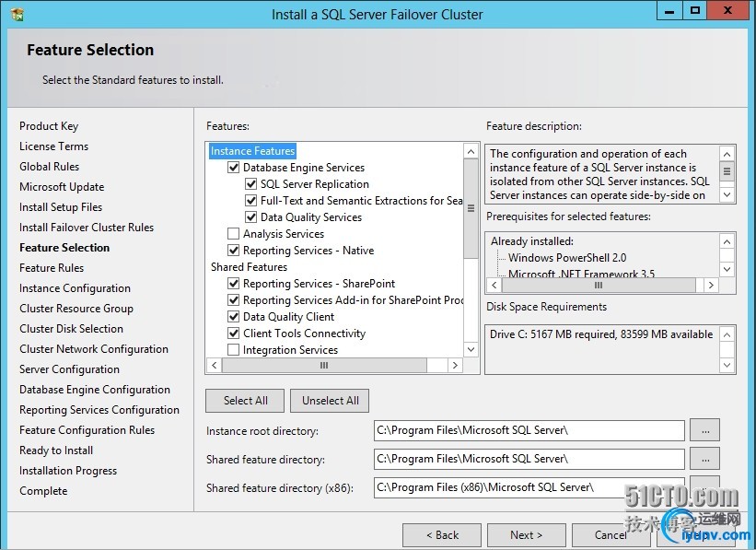The width and height of the screenshot is (756, 550).
Task: Click disk space scroll down arrow
Action: pos(727,365)
